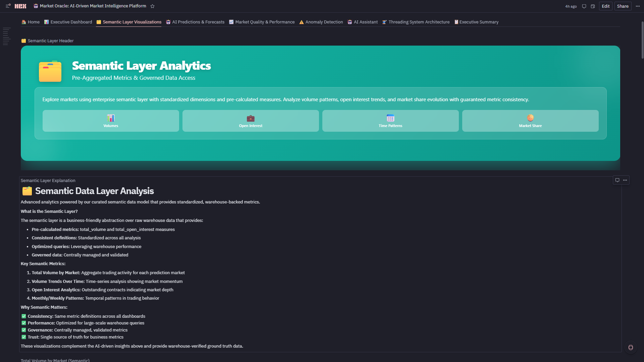644x362 pixels.
Task: Go to the Anomaly Detection tab
Action: [x=321, y=22]
